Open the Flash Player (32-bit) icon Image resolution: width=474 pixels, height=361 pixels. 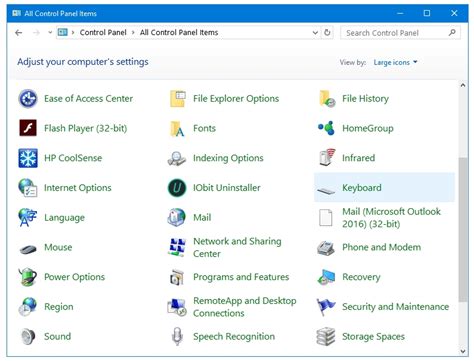[x=28, y=128]
